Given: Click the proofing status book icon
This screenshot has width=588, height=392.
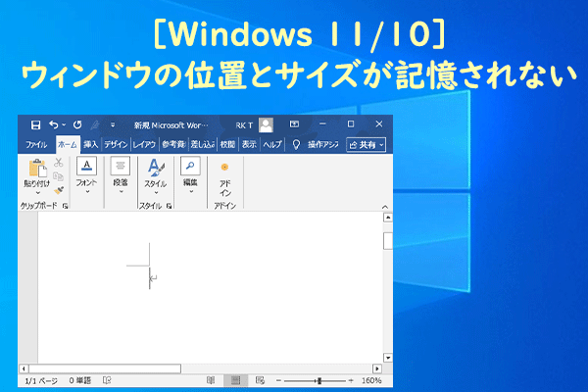Looking at the screenshot, I should click(x=107, y=381).
